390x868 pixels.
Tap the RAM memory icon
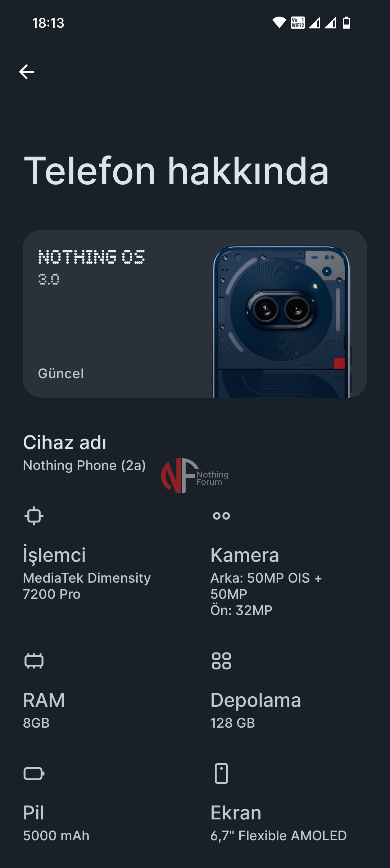34,661
